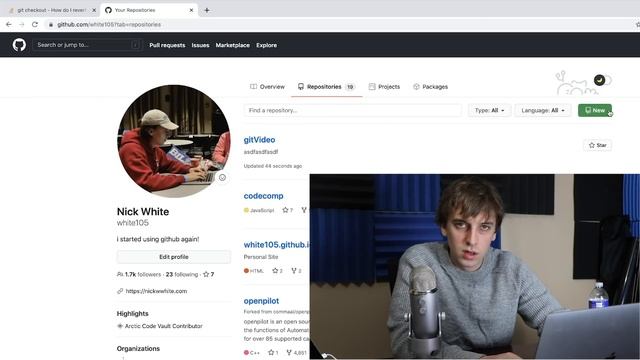
Task: Select the Your Repositories browser tab
Action: click(x=149, y=10)
